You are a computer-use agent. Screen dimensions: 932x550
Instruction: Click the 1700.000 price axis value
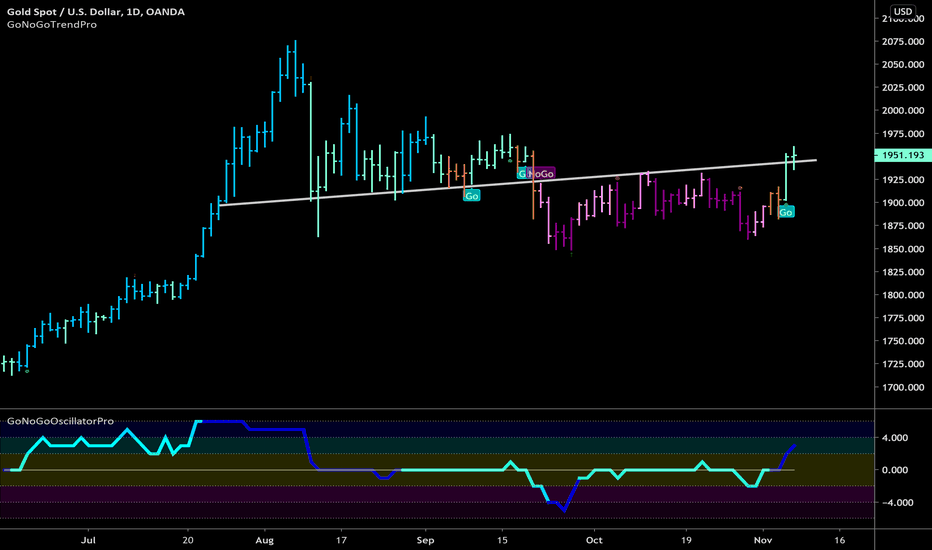[903, 387]
